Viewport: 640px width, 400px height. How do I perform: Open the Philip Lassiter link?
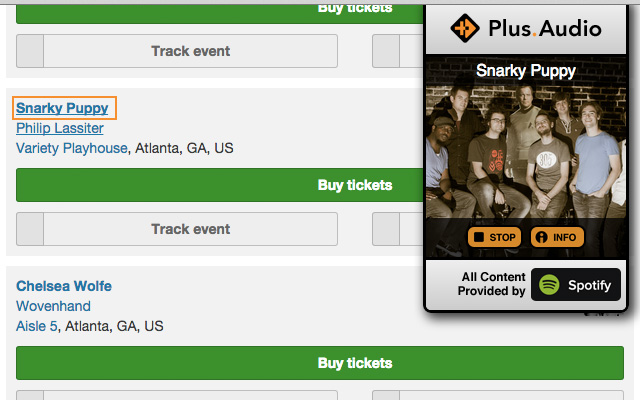point(60,128)
